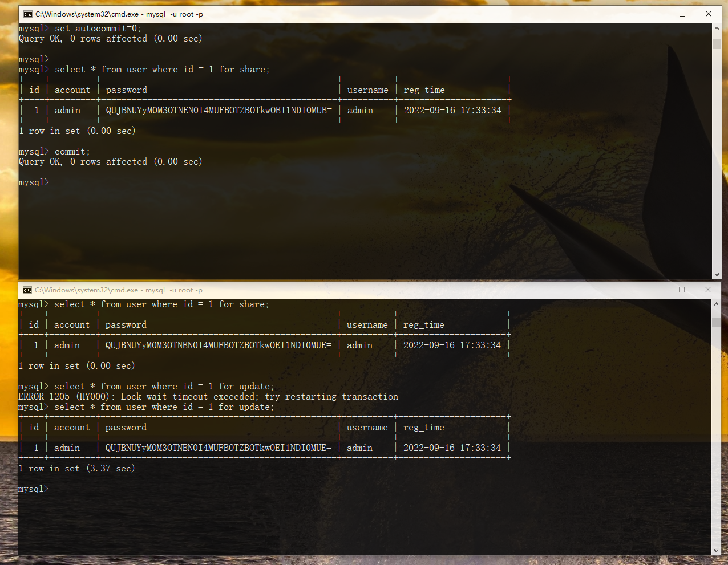
Task: Close the top mysql cmd window
Action: pos(709,14)
